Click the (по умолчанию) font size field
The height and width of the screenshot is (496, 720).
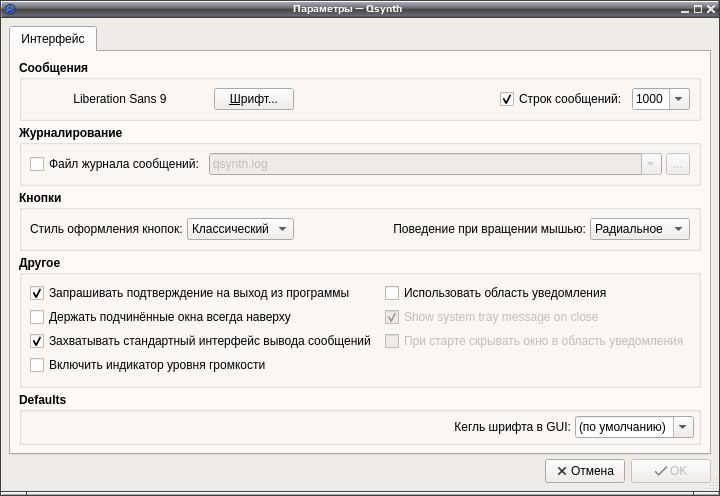tap(624, 427)
